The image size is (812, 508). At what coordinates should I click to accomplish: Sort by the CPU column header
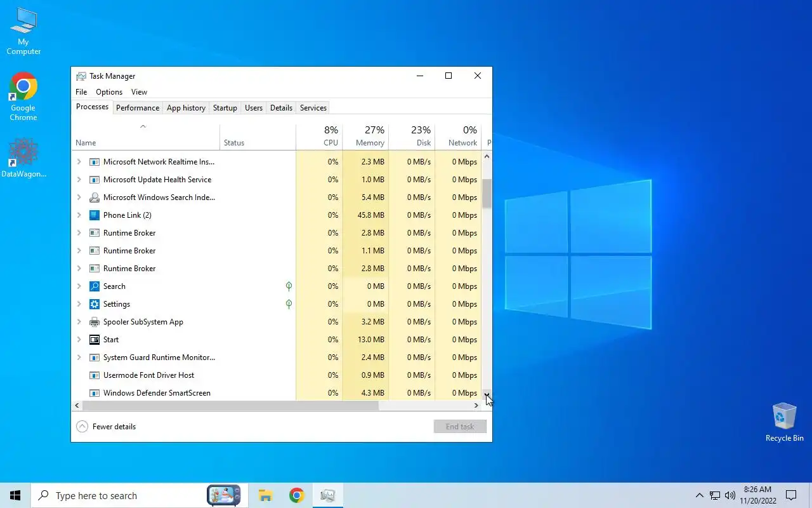319,136
